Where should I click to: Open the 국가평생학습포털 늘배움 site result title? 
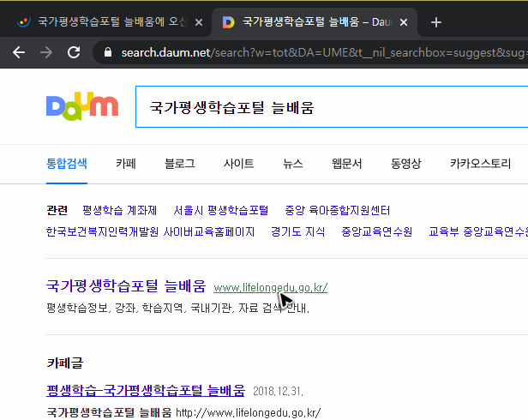(126, 286)
